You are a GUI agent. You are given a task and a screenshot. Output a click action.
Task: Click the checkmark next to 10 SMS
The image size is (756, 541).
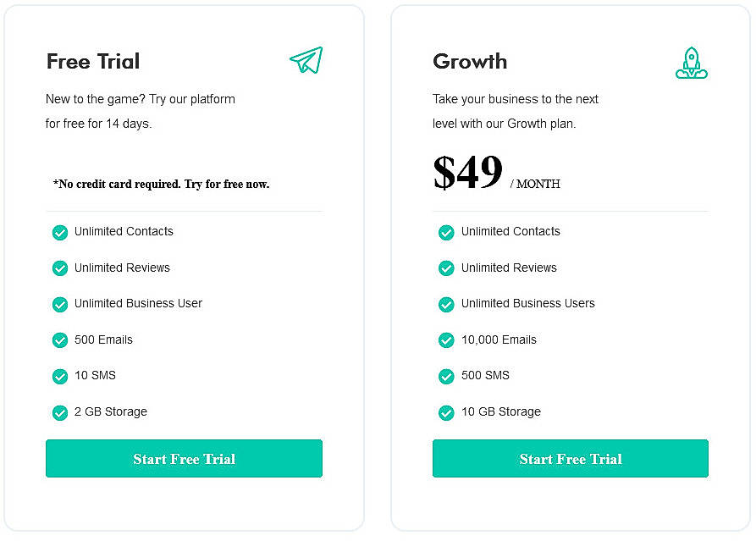click(x=60, y=376)
